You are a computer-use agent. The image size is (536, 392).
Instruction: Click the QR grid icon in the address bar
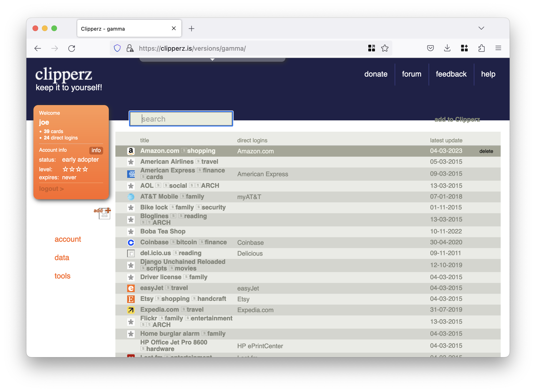tap(371, 48)
